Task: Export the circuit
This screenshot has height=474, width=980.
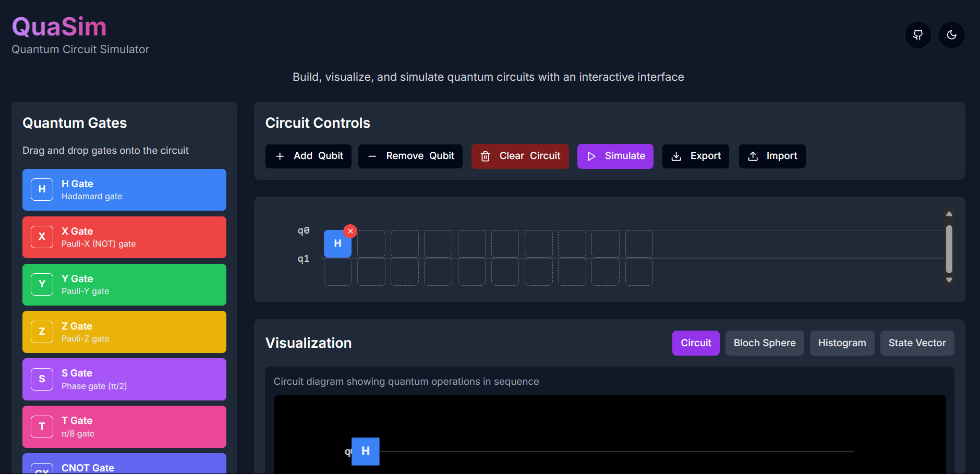Action: (x=695, y=156)
